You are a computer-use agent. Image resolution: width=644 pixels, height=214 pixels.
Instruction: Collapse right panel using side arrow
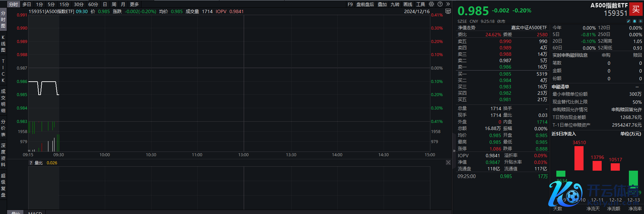click(454, 151)
